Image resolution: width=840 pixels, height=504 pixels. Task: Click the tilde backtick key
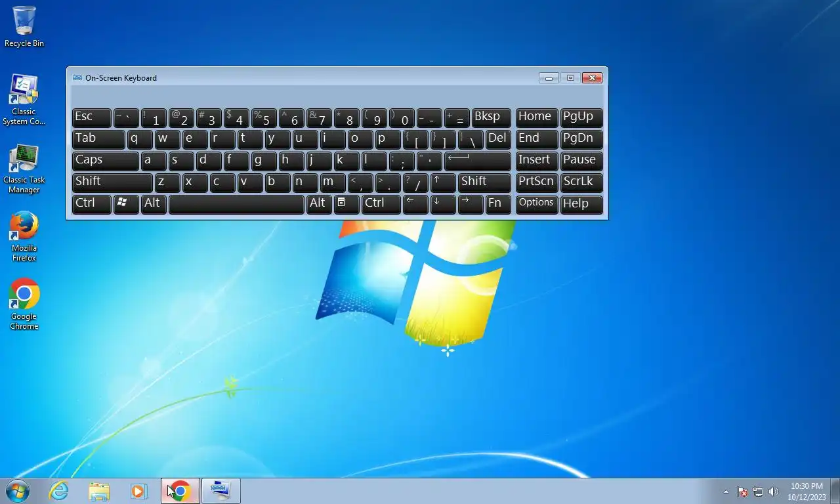(126, 117)
